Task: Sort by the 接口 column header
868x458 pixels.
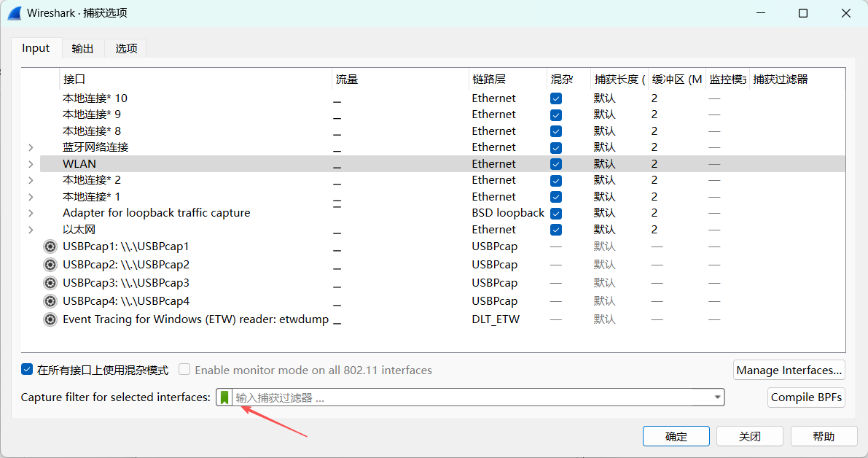Action: click(195, 79)
